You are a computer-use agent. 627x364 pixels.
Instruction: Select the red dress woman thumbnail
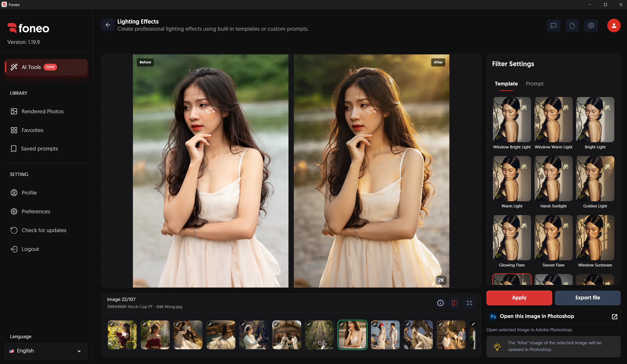click(x=155, y=335)
